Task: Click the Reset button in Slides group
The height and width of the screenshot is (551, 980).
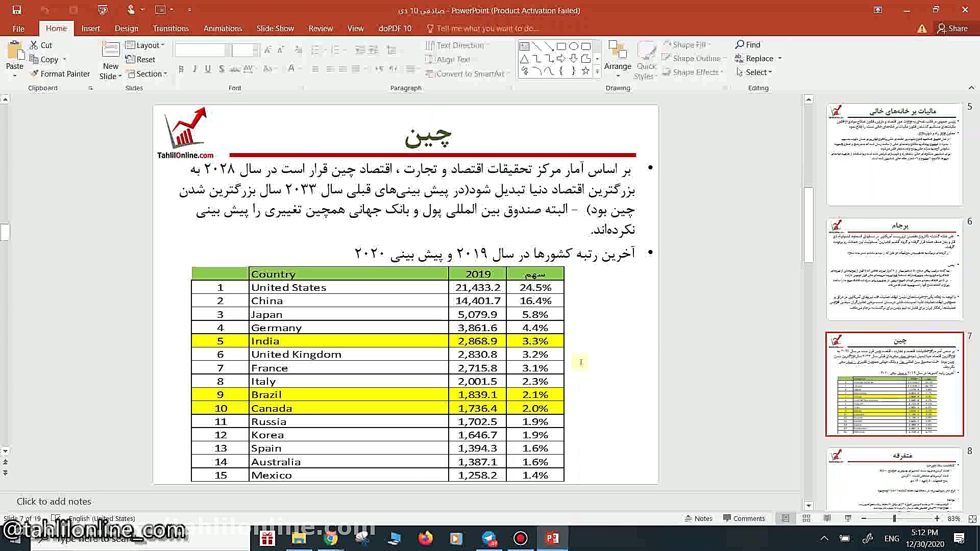Action: tap(140, 59)
